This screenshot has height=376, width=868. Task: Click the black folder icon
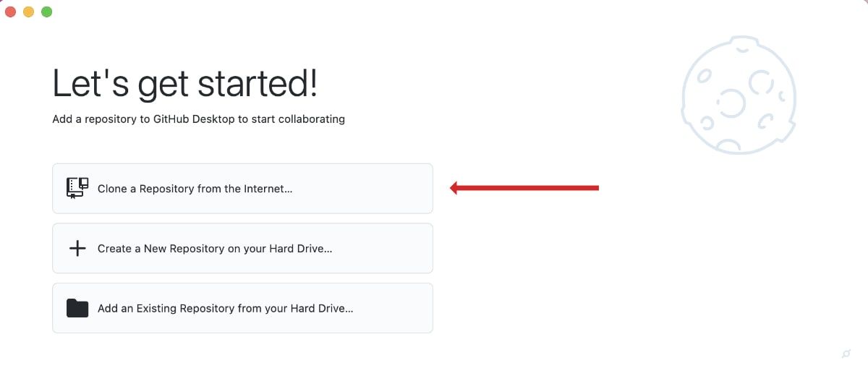pos(77,308)
